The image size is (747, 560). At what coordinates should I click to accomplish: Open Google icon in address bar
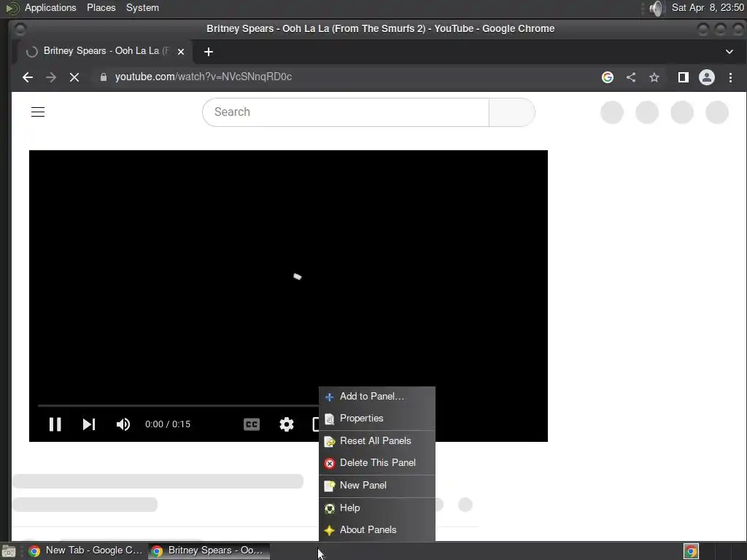pyautogui.click(x=608, y=77)
